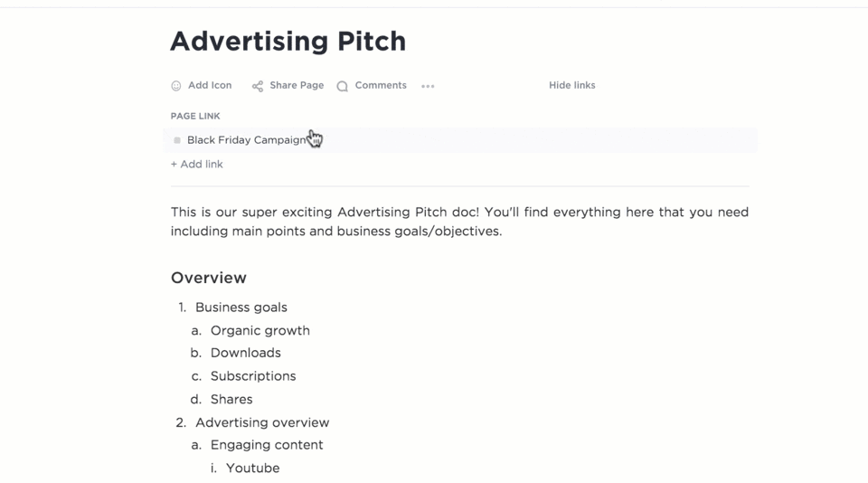
Task: Click the Advertising Pitch page title
Action: pyautogui.click(x=288, y=42)
